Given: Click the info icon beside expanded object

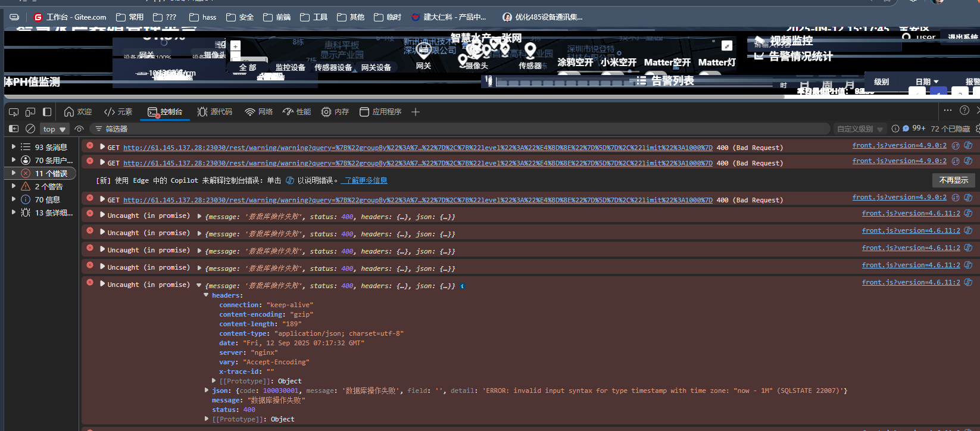Looking at the screenshot, I should click(462, 286).
